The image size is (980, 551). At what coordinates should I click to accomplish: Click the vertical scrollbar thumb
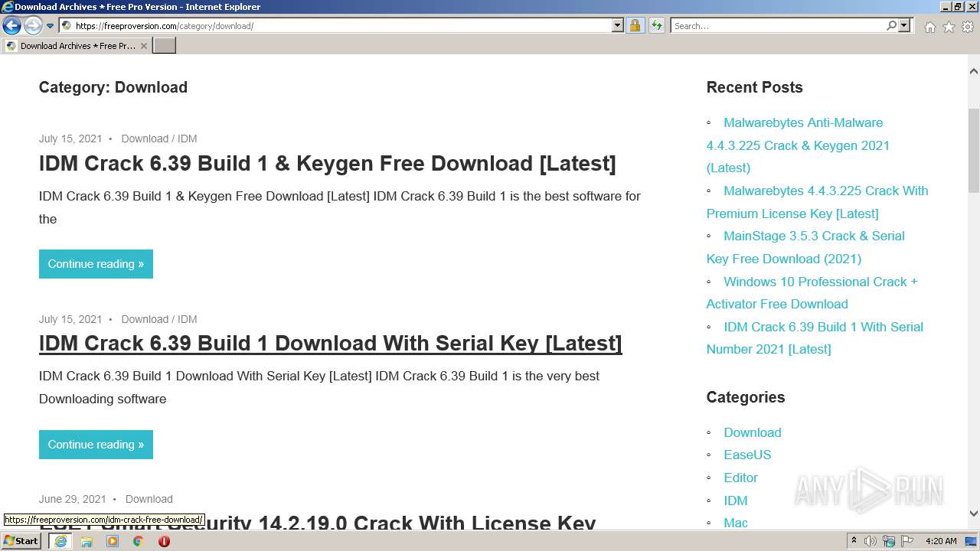click(974, 150)
